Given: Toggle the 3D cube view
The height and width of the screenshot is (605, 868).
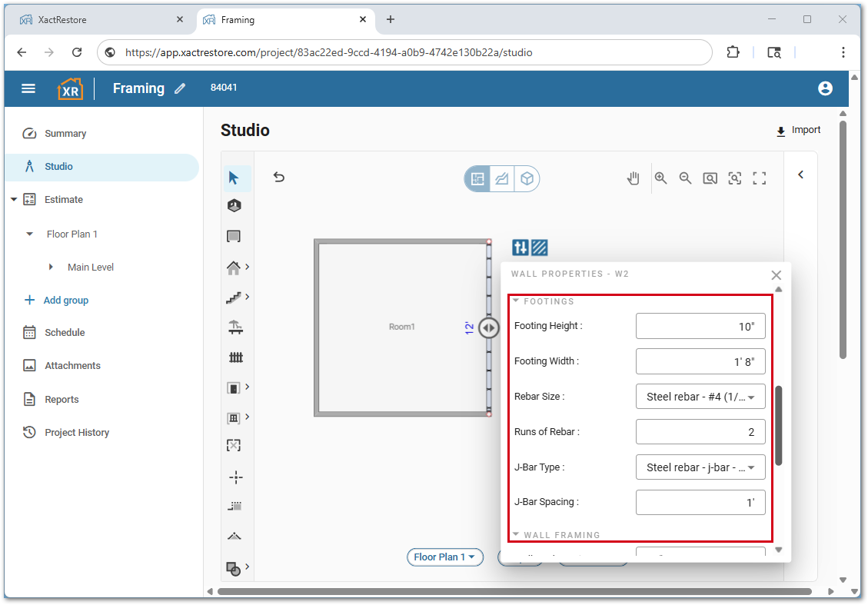Looking at the screenshot, I should pyautogui.click(x=527, y=179).
